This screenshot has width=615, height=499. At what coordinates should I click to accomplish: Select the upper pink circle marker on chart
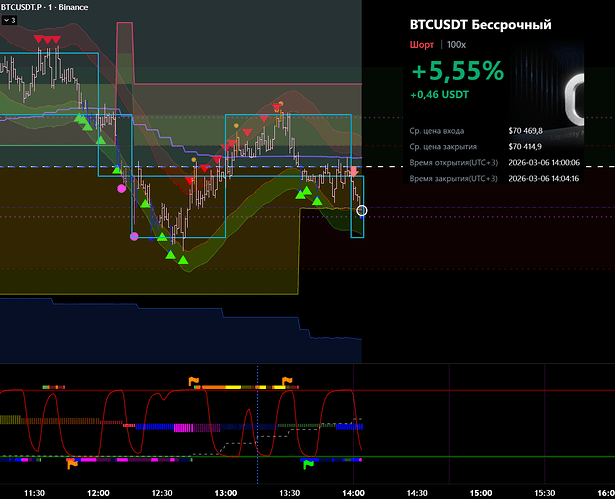(x=122, y=188)
